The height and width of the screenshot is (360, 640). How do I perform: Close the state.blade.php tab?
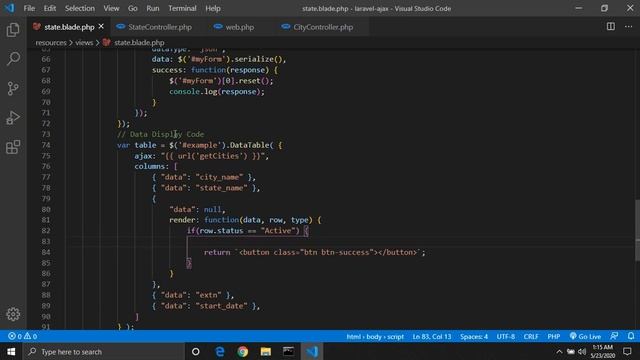tap(101, 27)
